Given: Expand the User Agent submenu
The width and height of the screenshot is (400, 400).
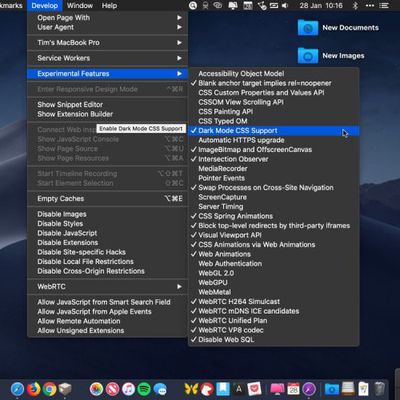Looking at the screenshot, I should (x=107, y=27).
